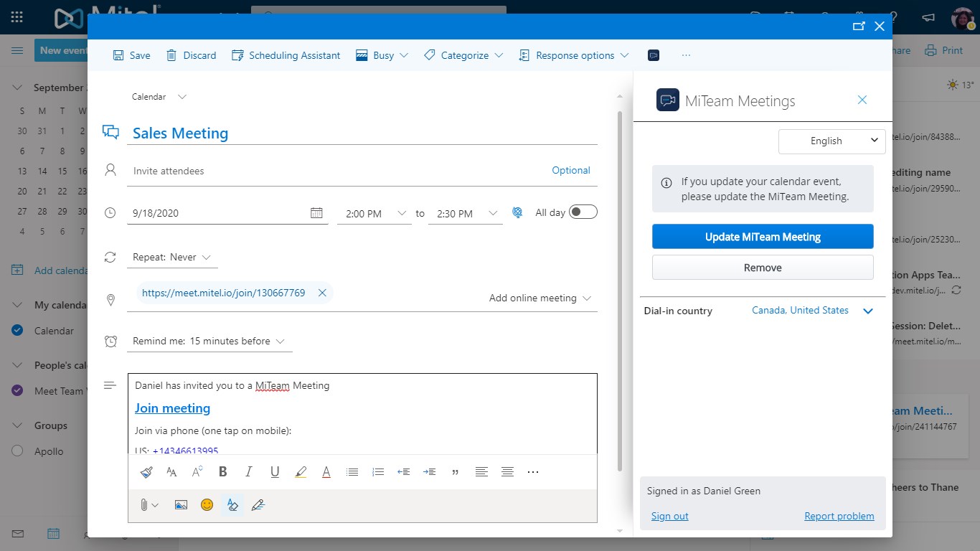Open the English language dropdown
Screen dimensions: 980x551
pos(832,141)
